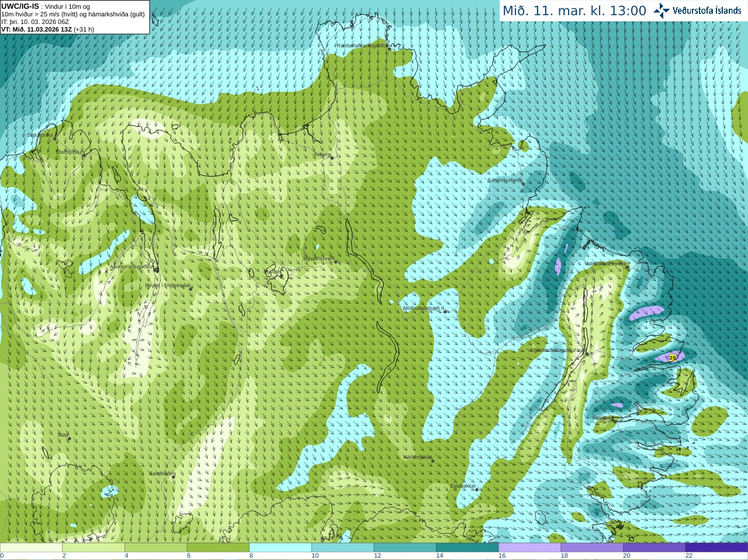The height and width of the screenshot is (560, 748).
Task: Select the 8–10 m/s pale cyan legend swatch
Action: pos(280,548)
